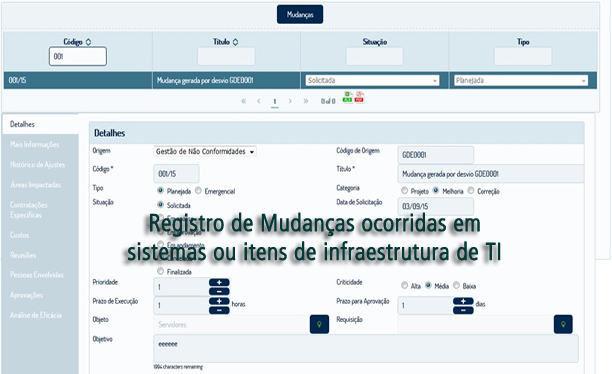Decrease Prazo de Execução with the minus button
This screenshot has width=612, height=374.
tap(219, 310)
